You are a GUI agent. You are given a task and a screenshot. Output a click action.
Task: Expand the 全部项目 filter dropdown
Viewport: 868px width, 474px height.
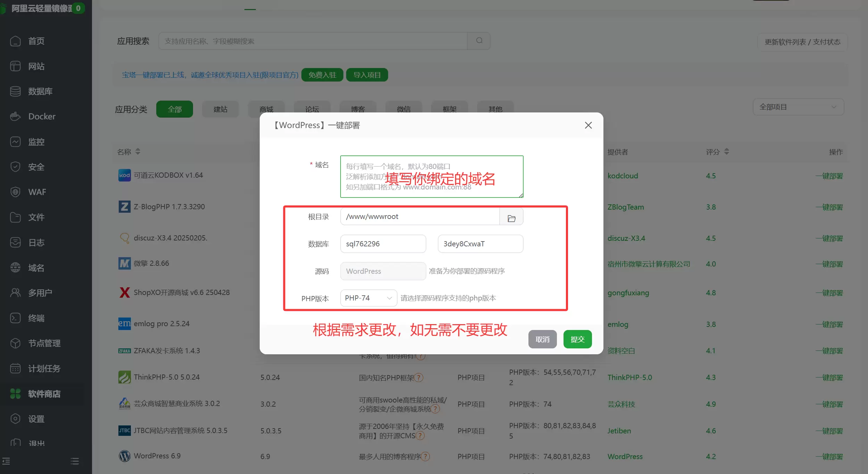coord(798,107)
